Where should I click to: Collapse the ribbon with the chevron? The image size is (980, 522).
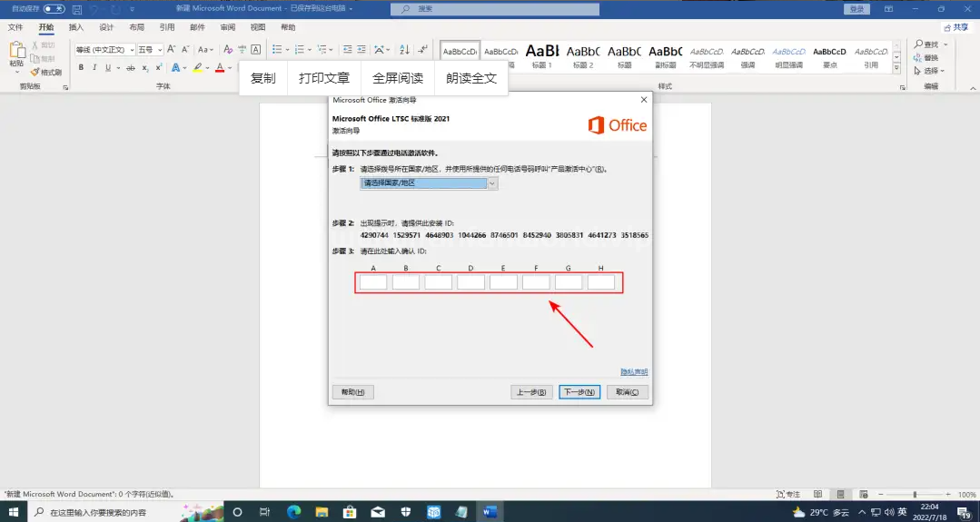[973, 89]
